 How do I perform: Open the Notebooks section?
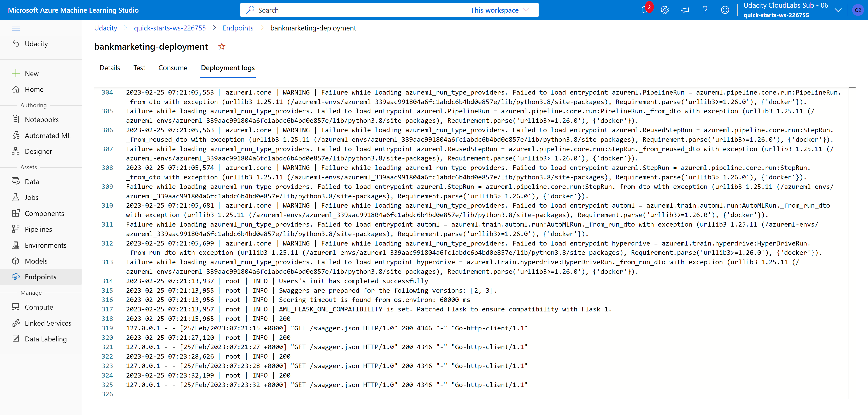tap(42, 119)
